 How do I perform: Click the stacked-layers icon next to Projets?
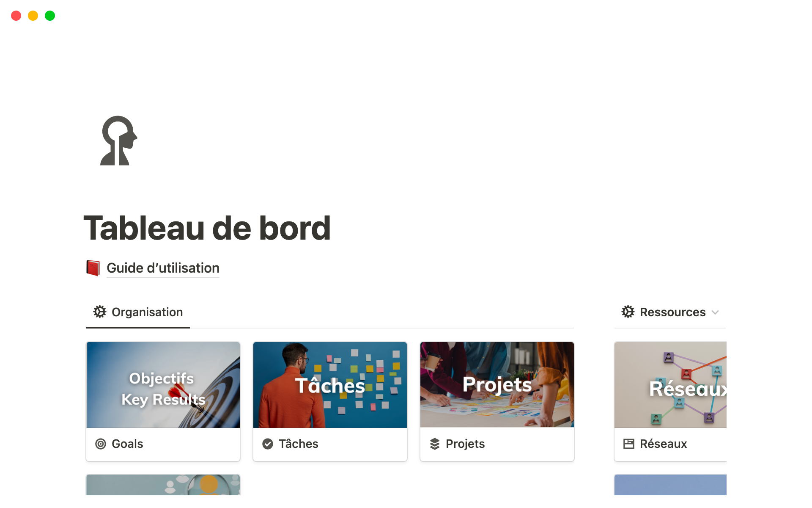(x=435, y=444)
